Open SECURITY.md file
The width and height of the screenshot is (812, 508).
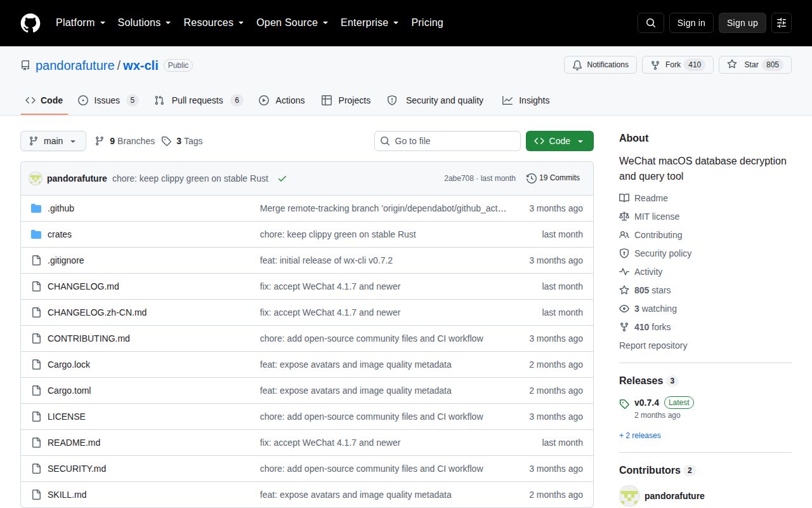[77, 469]
